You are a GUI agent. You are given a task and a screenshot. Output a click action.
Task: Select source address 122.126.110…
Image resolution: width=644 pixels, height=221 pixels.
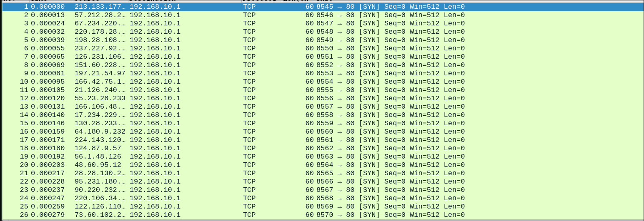100,206
